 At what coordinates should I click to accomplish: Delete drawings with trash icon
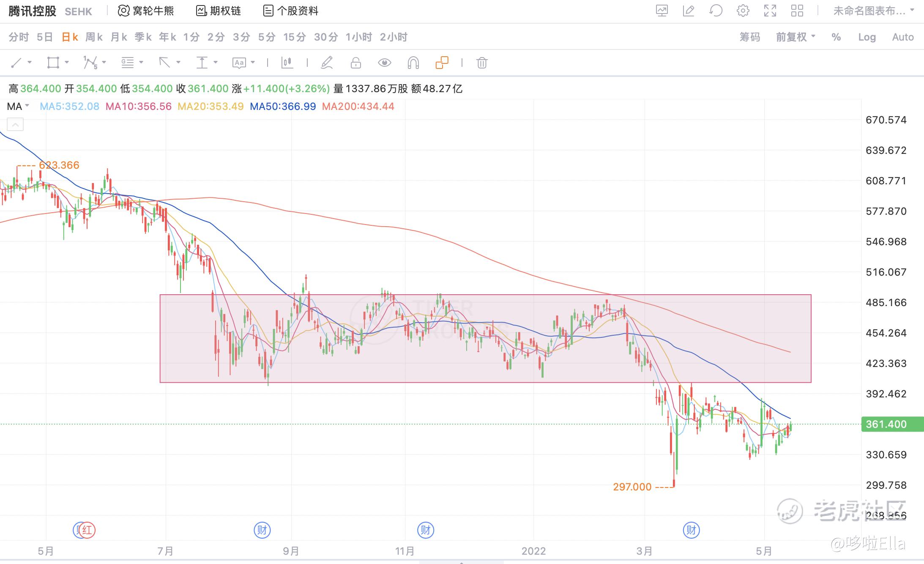coord(482,63)
